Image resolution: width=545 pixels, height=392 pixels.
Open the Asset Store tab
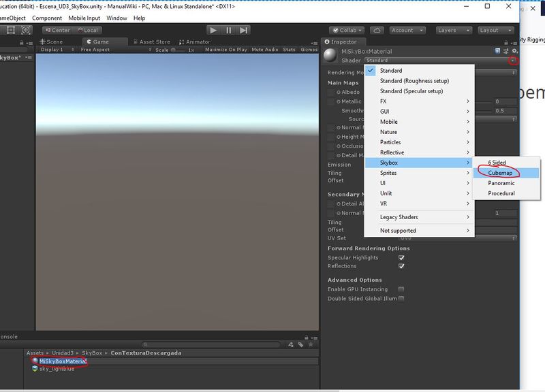152,42
